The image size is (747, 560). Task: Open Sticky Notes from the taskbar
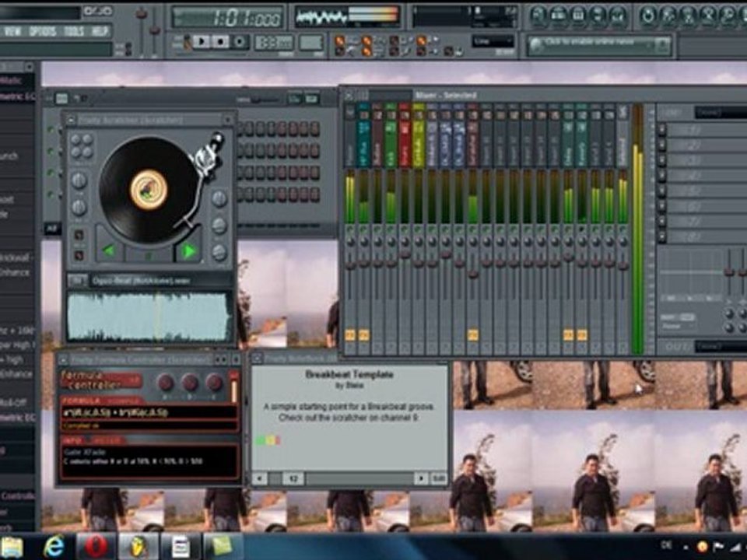223,546
